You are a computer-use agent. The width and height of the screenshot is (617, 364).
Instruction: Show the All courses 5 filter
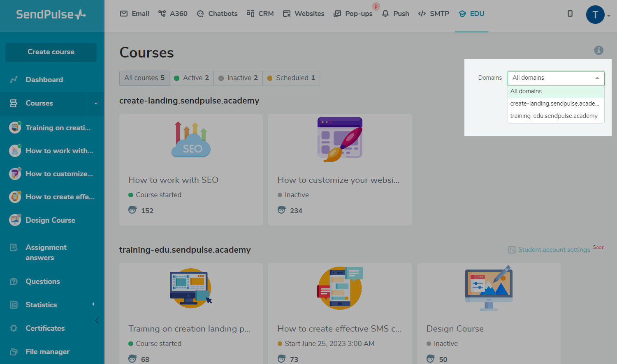point(144,78)
